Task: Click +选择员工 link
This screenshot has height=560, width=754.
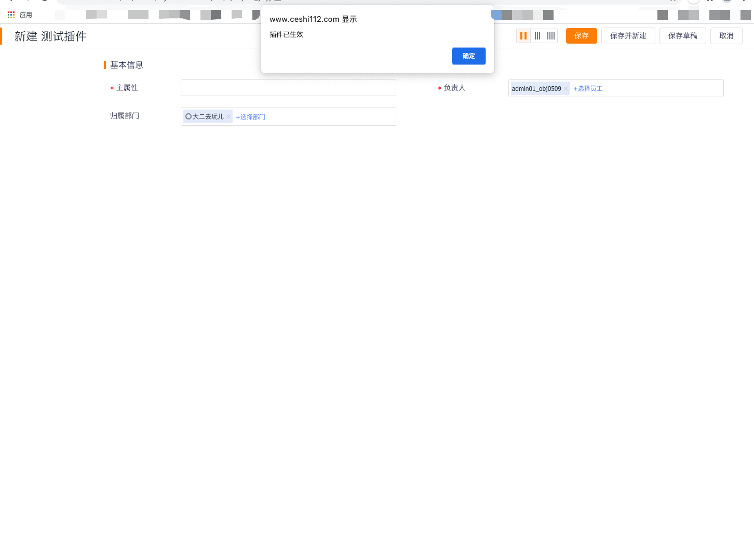Action: coord(588,89)
